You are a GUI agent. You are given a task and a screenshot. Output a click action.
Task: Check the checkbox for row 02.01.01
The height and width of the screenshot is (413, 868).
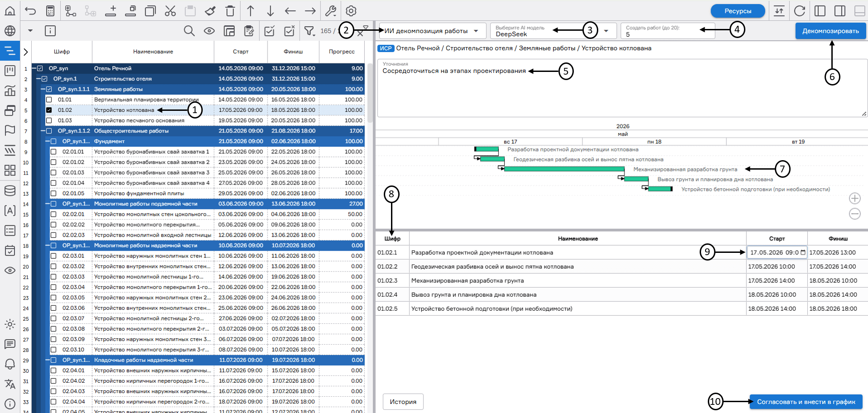pyautogui.click(x=53, y=152)
